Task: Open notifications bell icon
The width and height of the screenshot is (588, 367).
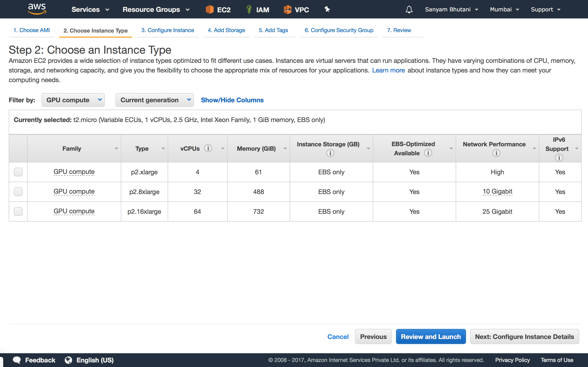Action: coord(409,9)
